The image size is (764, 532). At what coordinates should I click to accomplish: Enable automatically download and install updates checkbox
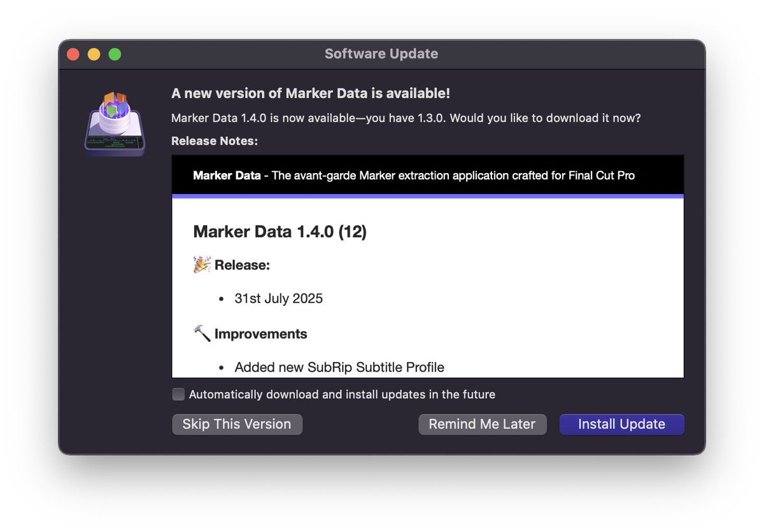click(179, 395)
